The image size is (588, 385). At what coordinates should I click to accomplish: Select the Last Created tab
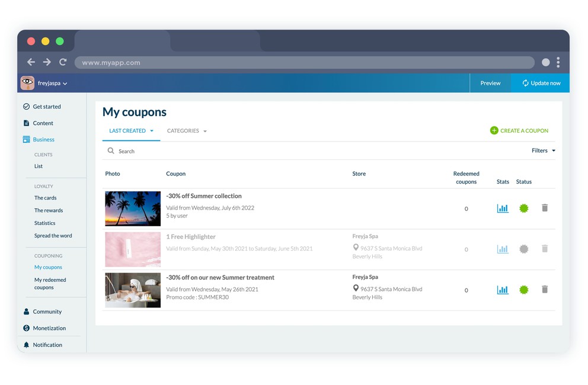131,131
